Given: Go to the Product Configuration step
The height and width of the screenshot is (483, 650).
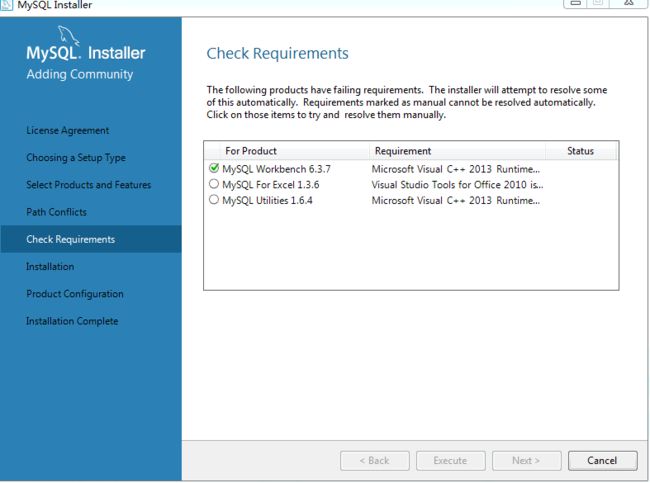Looking at the screenshot, I should pyautogui.click(x=75, y=294).
